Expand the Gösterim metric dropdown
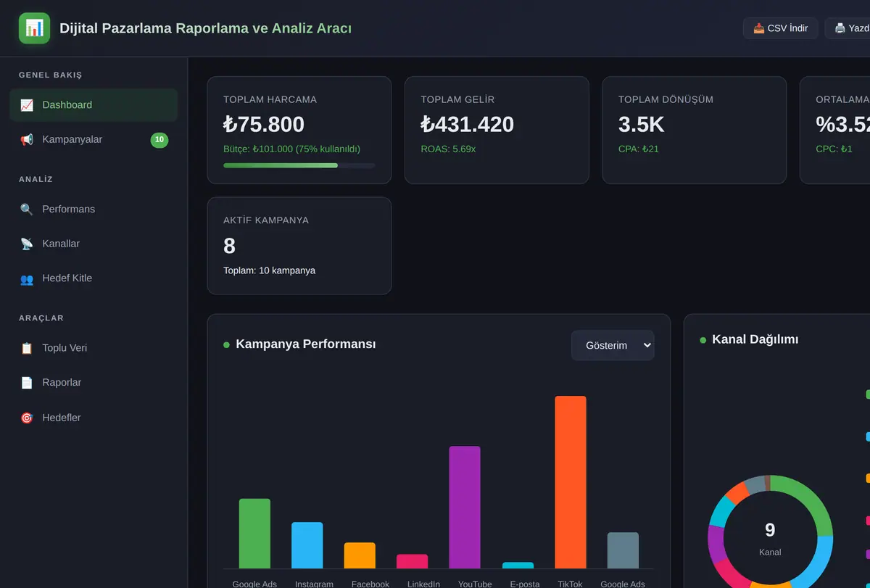 point(613,345)
